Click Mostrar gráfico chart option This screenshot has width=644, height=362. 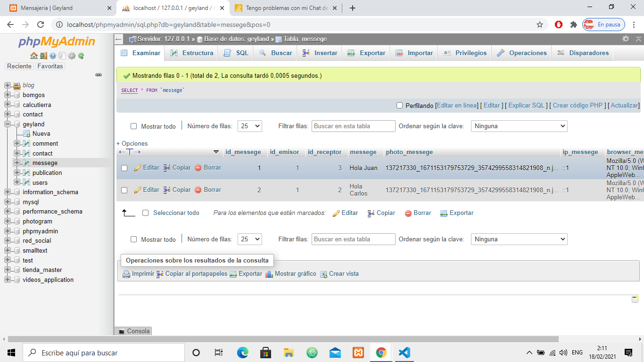click(x=291, y=274)
